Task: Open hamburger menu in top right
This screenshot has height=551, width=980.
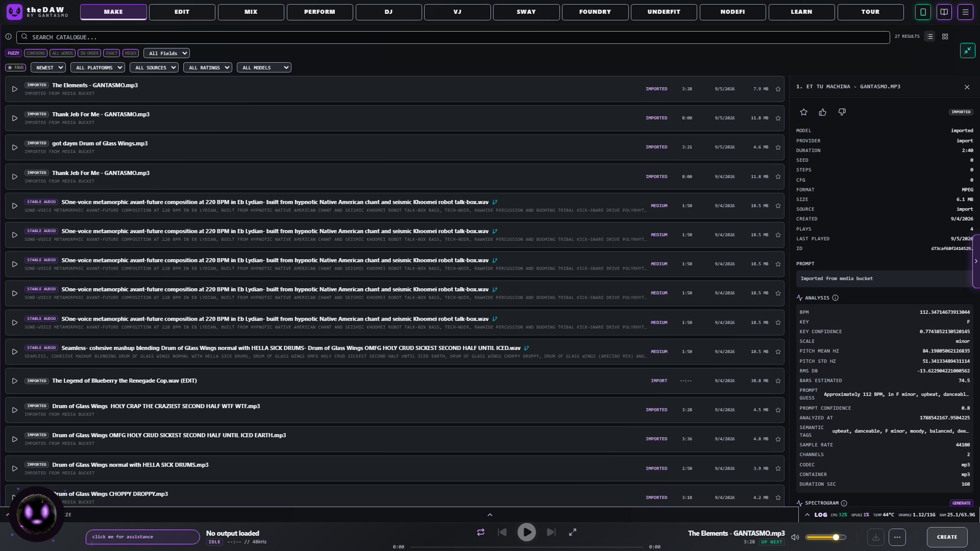Action: 965,12
